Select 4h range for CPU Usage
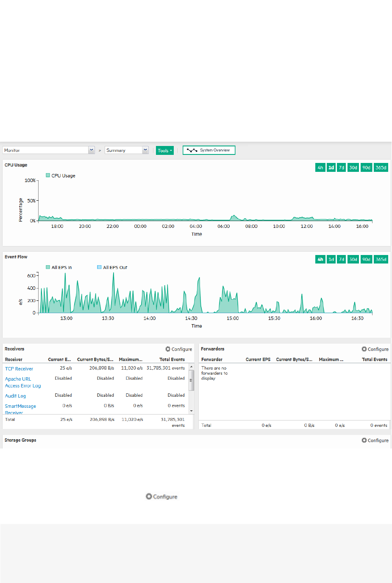Viewport: 392px width, 583px height. (x=320, y=168)
